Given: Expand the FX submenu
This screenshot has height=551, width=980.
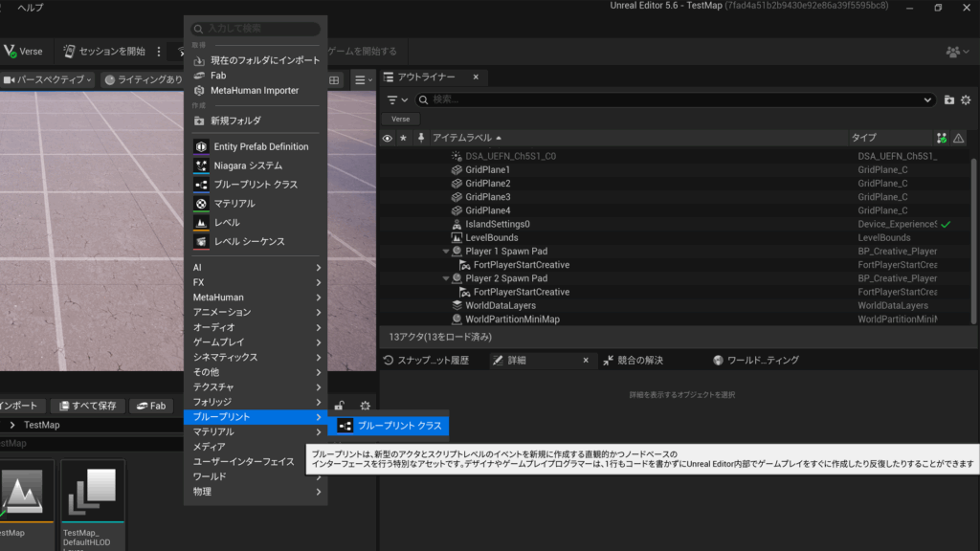Looking at the screenshot, I should click(x=256, y=282).
